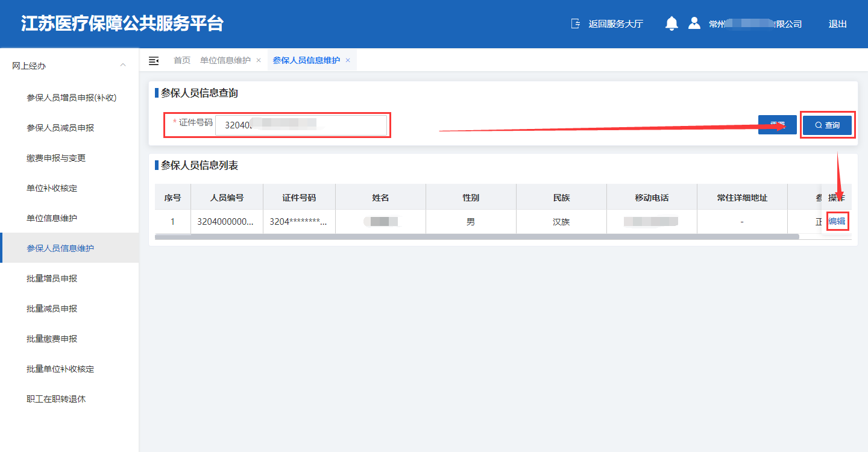Screen dimensions: 868x452
Task: Switch to the 首页 tab
Action: (x=182, y=60)
